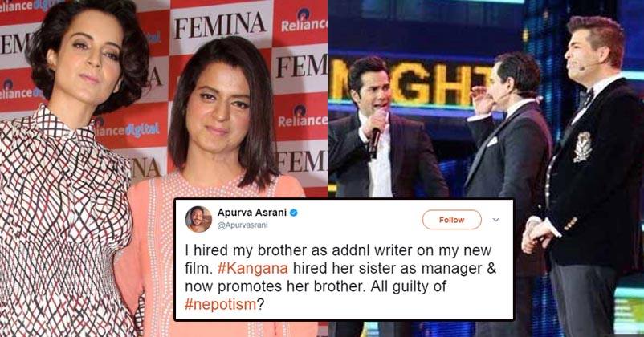Screen dimensions: 644x337
Task: Select the tweet text about hiring my brother
Action: pos(341,277)
